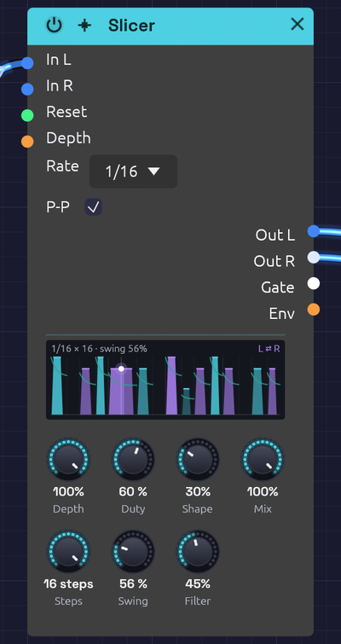Click the Filter knob at 45%
341x644 pixels.
click(x=198, y=551)
